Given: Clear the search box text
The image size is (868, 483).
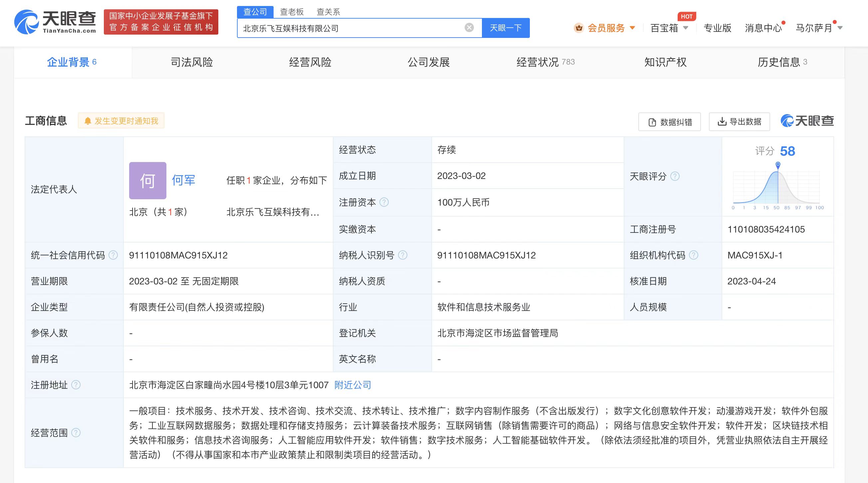Looking at the screenshot, I should tap(469, 28).
